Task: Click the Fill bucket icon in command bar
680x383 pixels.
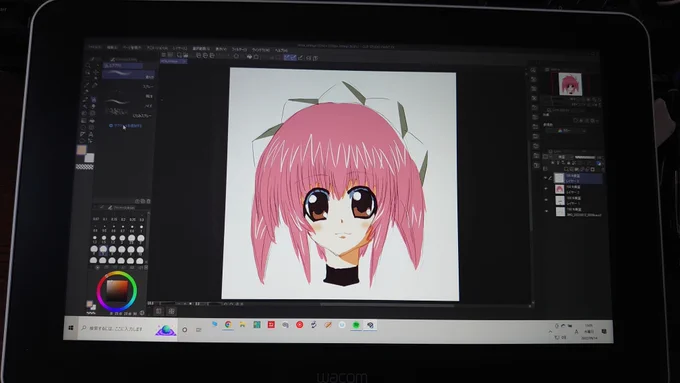Action: click(x=249, y=56)
